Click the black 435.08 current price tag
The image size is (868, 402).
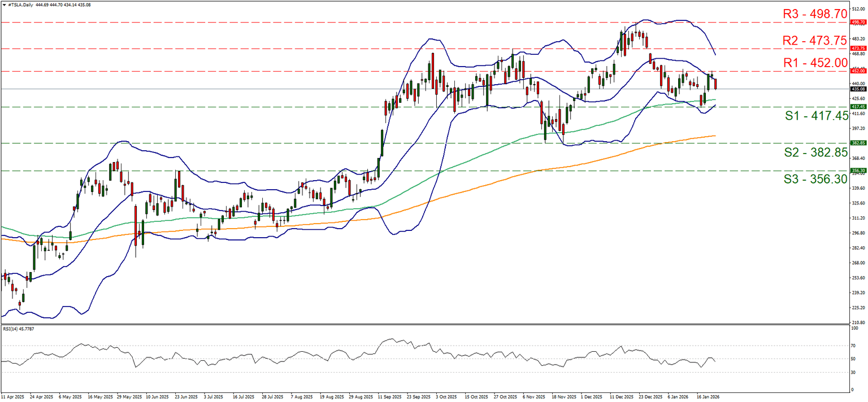[858, 89]
